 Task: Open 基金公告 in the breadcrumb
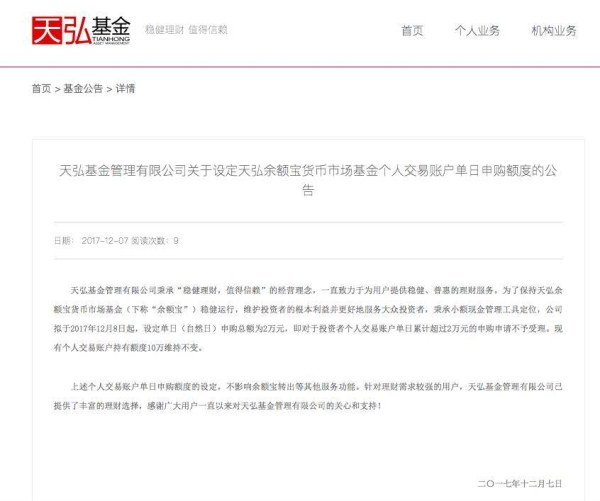tap(83, 89)
